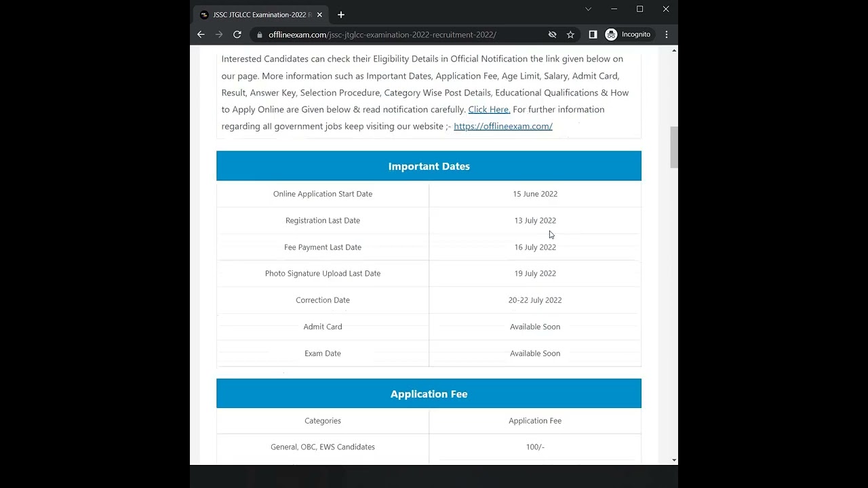Click the Application Fee column heading cell
The height and width of the screenshot is (488, 868).
tap(535, 421)
